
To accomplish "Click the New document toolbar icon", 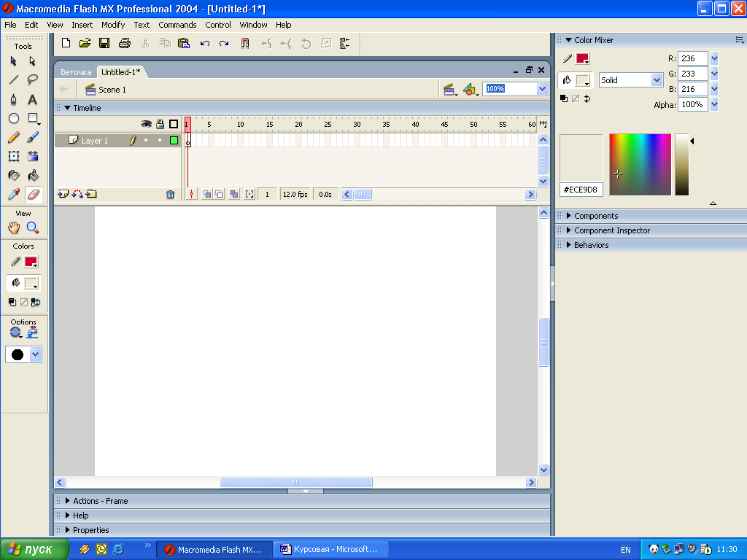I will click(x=66, y=43).
